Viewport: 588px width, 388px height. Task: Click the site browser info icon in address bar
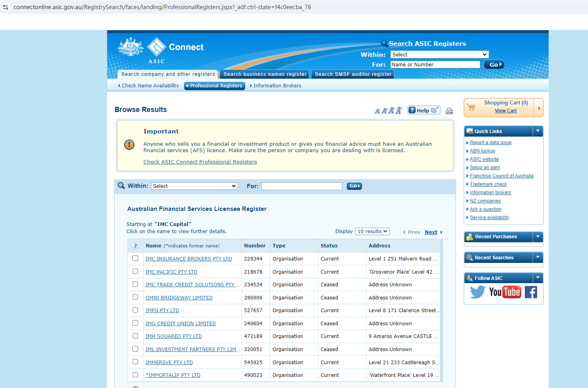(x=6, y=7)
